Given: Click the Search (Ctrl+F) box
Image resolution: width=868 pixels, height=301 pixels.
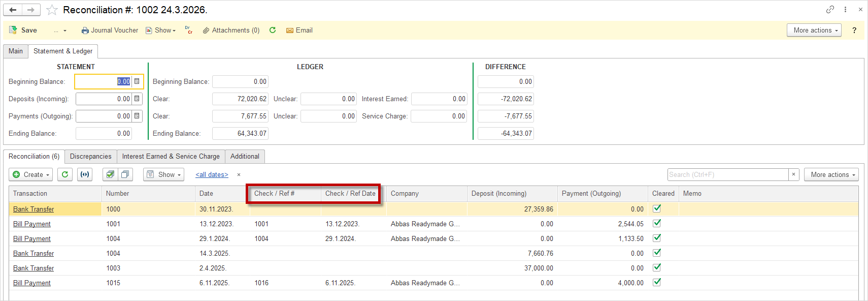Looking at the screenshot, I should [728, 174].
